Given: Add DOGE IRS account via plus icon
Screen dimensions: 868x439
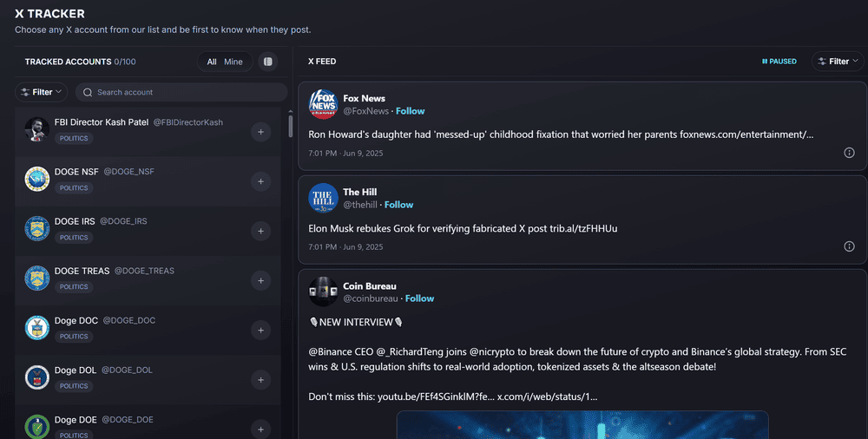Looking at the screenshot, I should 260,231.
